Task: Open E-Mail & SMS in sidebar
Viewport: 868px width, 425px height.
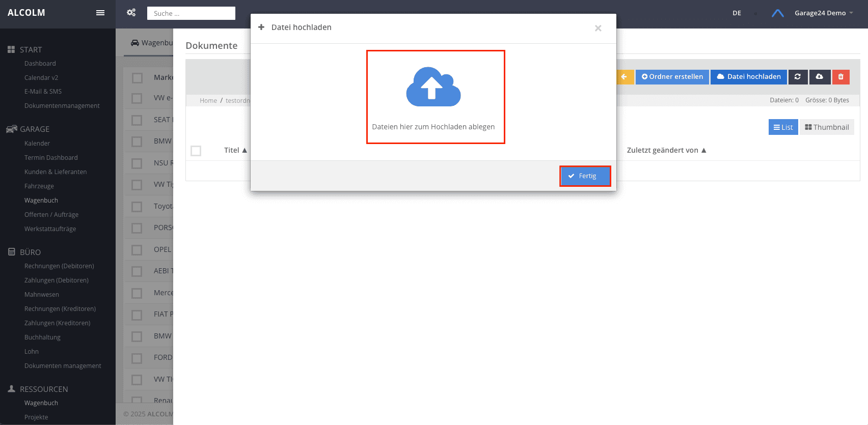Action: click(43, 92)
